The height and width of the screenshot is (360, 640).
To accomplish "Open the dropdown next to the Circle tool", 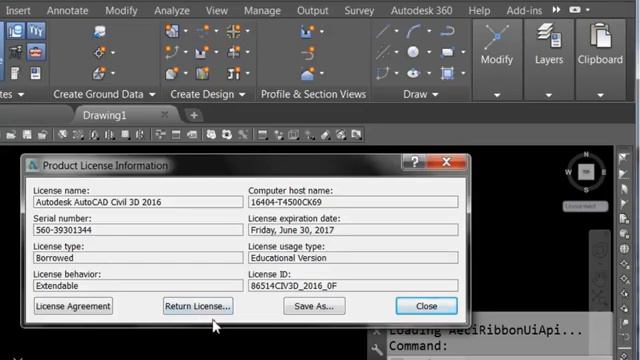I will pos(429,52).
